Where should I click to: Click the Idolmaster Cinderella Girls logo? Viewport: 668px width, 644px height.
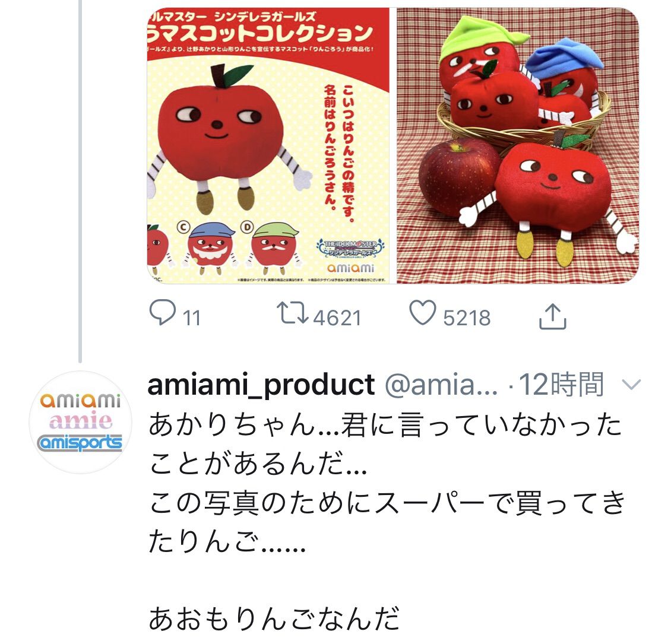[350, 248]
